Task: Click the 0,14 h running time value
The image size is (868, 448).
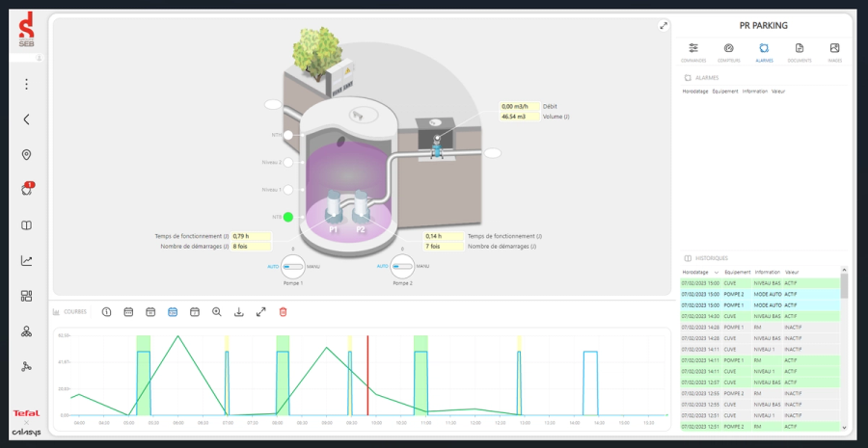Action: point(444,236)
